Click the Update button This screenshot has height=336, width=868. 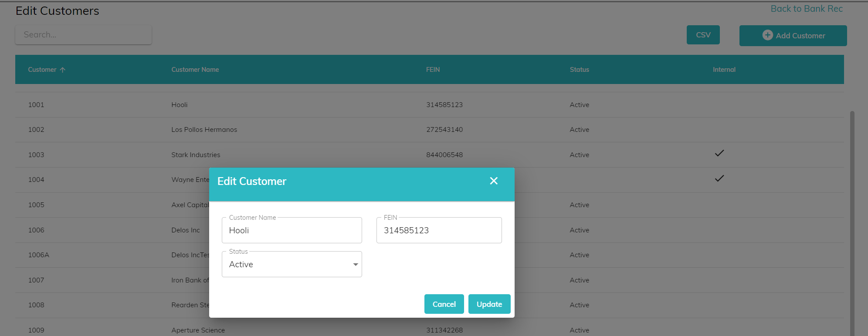pos(489,304)
